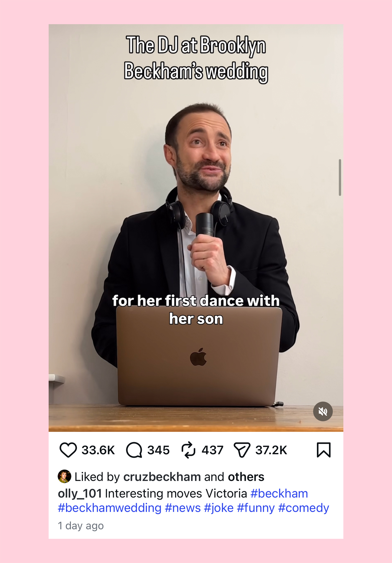Repost using the circular arrows icon
The width and height of the screenshot is (392, 563).
[188, 450]
